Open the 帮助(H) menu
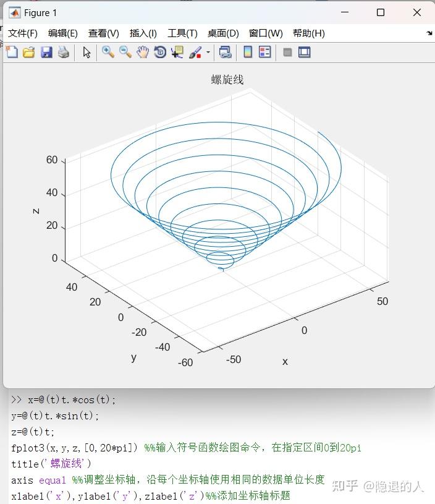The height and width of the screenshot is (504, 435). [x=309, y=33]
